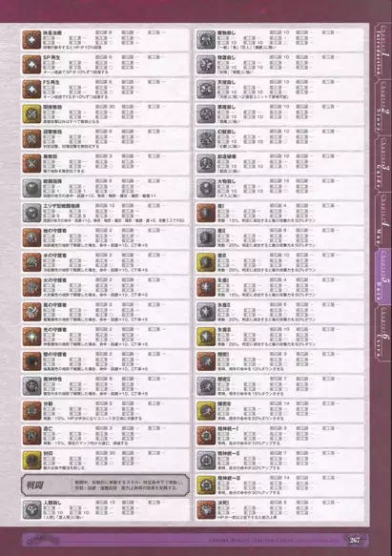Click the 精神統一 yellow-bordered skill icon

[x=206, y=484]
